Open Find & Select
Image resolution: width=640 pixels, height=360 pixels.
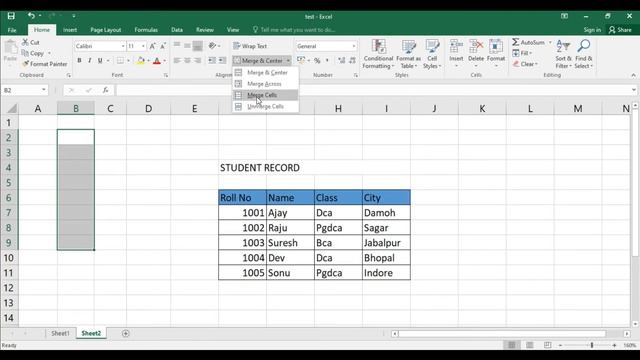[x=584, y=54]
